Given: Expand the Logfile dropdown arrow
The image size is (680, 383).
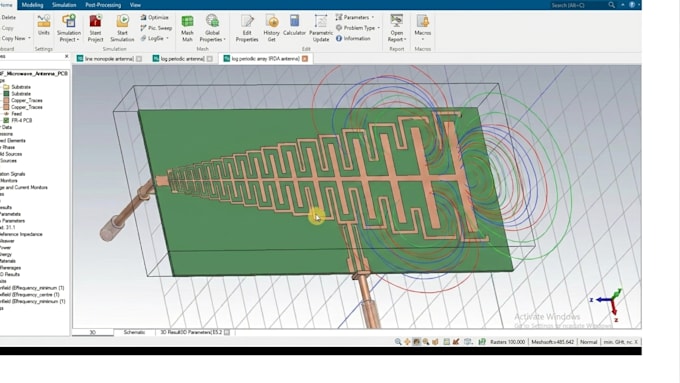Looking at the screenshot, I should click(x=167, y=38).
